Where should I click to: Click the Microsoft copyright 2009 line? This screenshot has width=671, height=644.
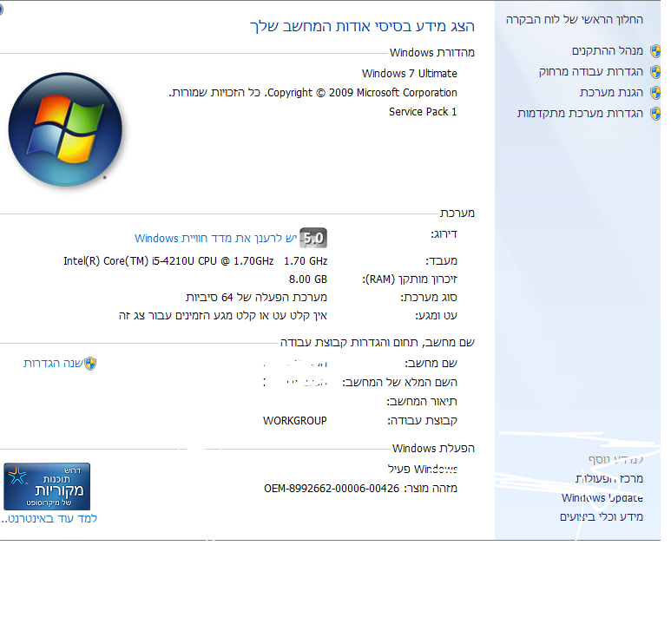tap(312, 93)
